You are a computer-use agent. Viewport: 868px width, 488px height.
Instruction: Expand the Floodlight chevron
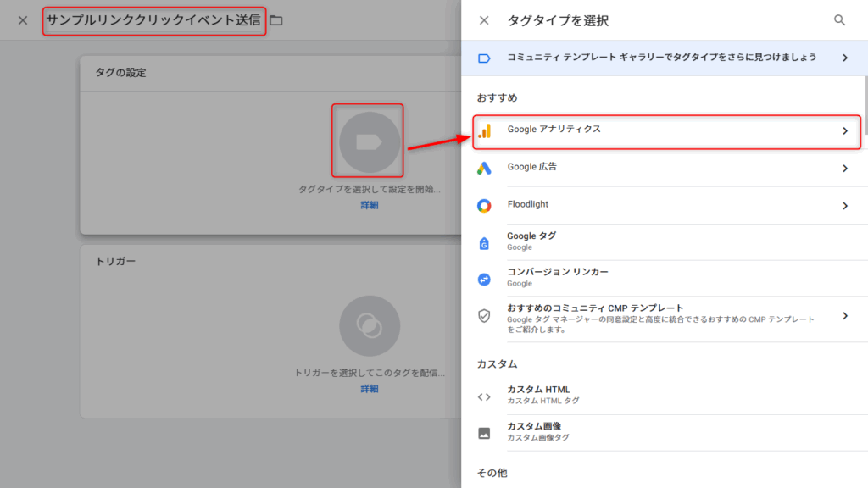point(845,206)
